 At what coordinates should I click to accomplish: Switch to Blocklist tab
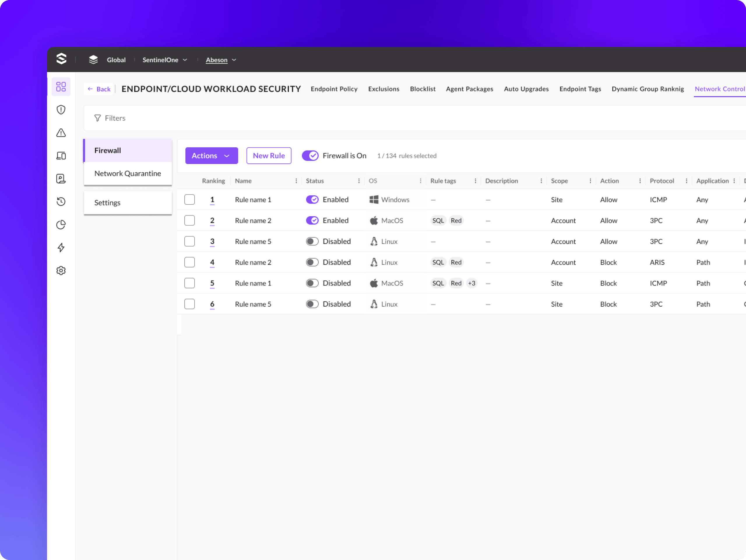point(423,89)
